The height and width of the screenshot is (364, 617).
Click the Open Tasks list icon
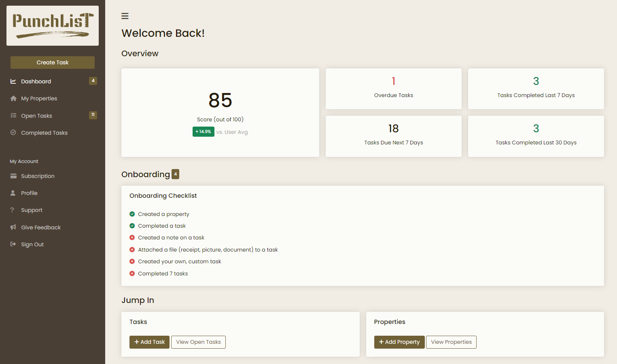coord(13,116)
